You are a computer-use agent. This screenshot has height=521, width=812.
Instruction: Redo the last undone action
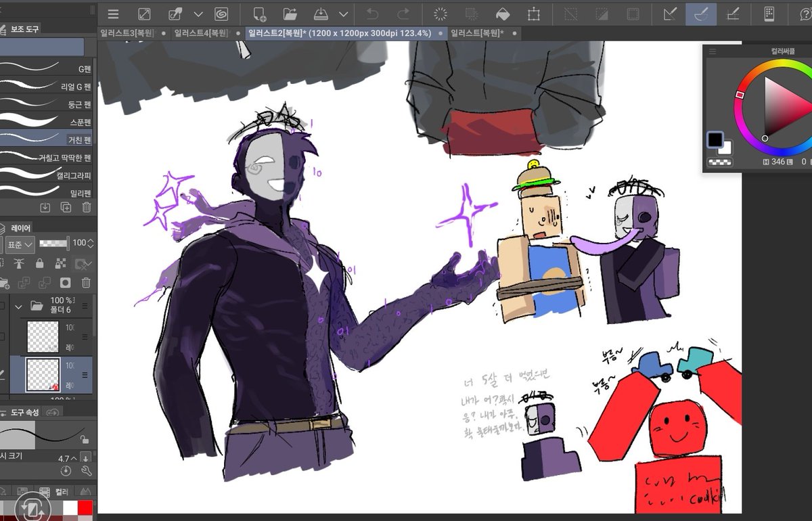point(403,14)
